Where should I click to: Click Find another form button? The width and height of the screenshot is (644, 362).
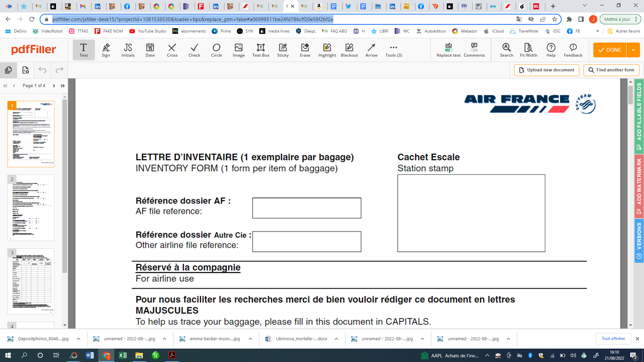coord(611,70)
